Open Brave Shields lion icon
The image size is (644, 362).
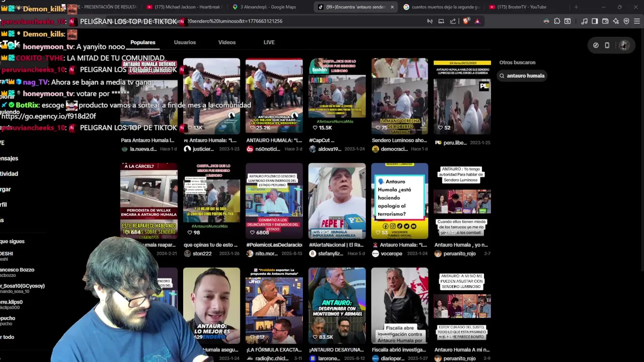point(466,21)
